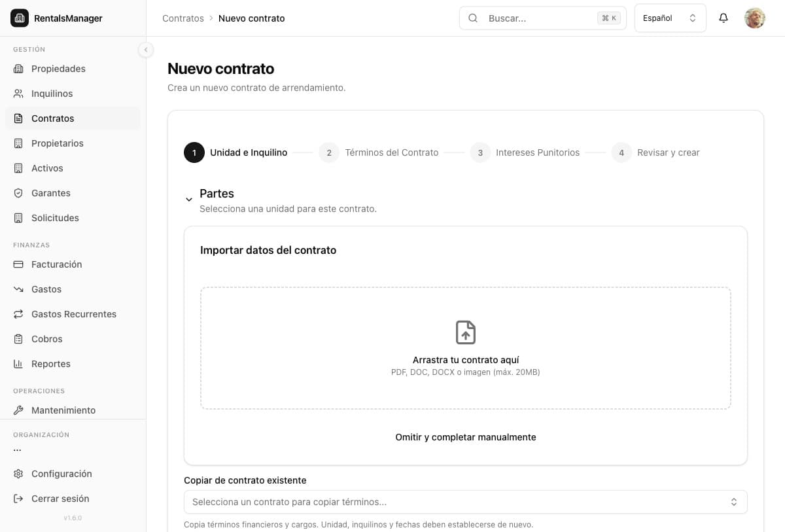Open the Garantes section
The image size is (785, 532).
[x=50, y=193]
